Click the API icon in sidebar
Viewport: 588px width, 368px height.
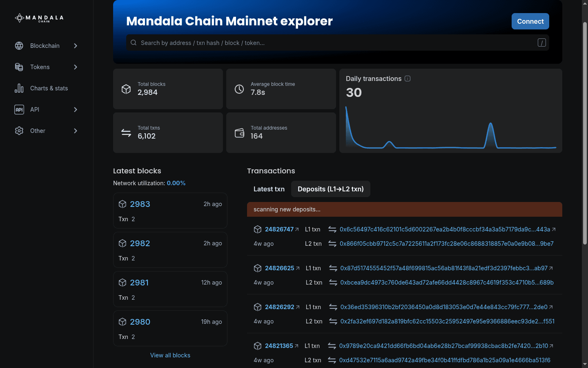[x=19, y=110]
